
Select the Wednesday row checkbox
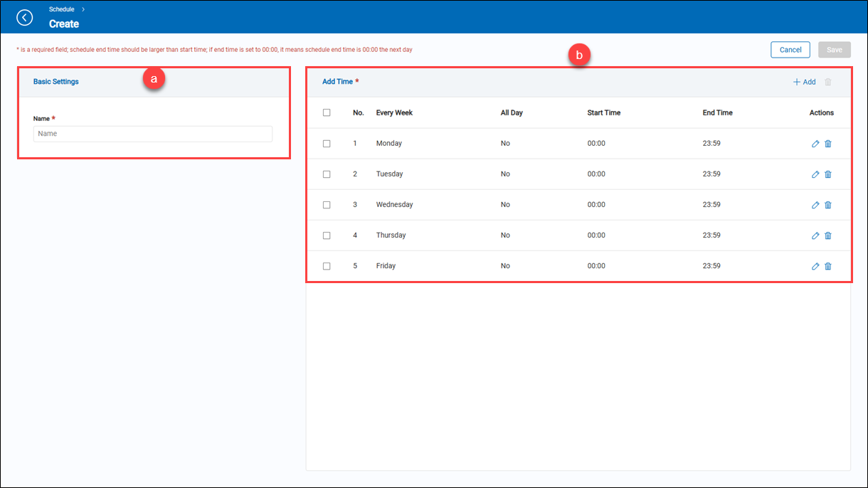point(327,205)
